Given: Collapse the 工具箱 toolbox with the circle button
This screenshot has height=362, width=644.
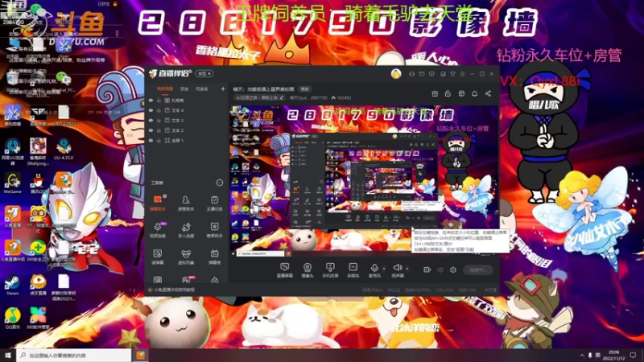Looking at the screenshot, I should pos(220,183).
